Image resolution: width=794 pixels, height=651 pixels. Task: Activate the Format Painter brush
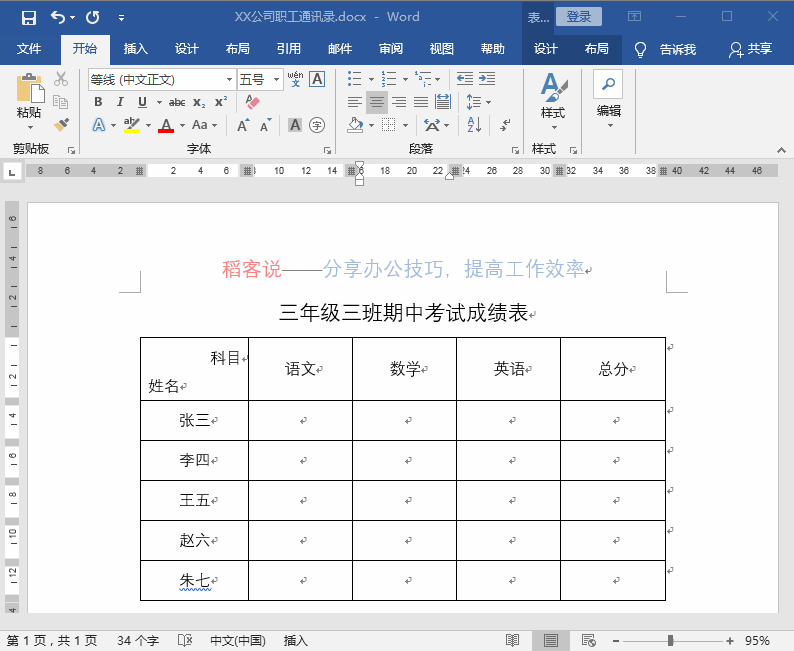(61, 125)
